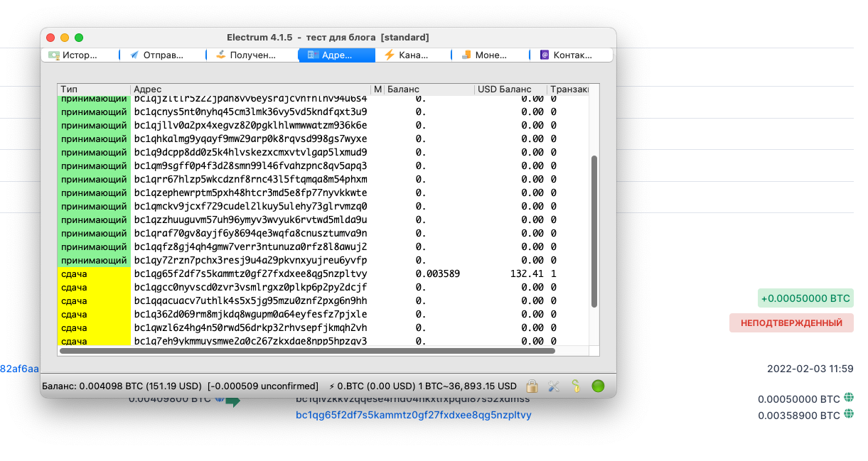Sort by the Баланс column header

pos(429,90)
